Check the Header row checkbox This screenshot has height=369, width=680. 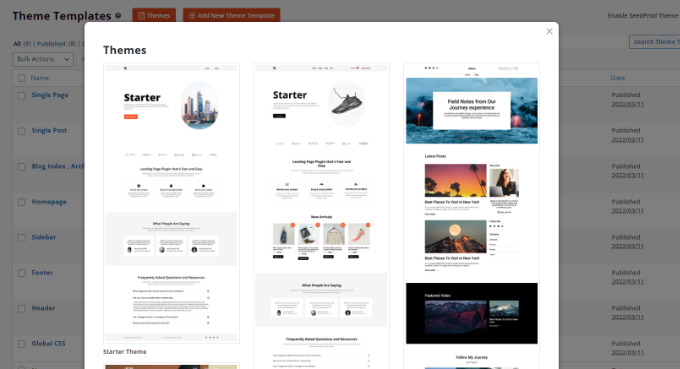pyautogui.click(x=21, y=309)
